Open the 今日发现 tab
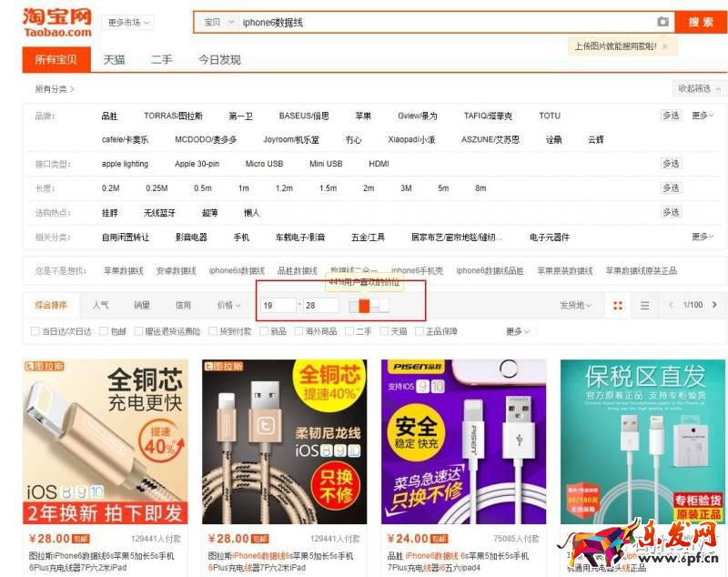 (219, 60)
